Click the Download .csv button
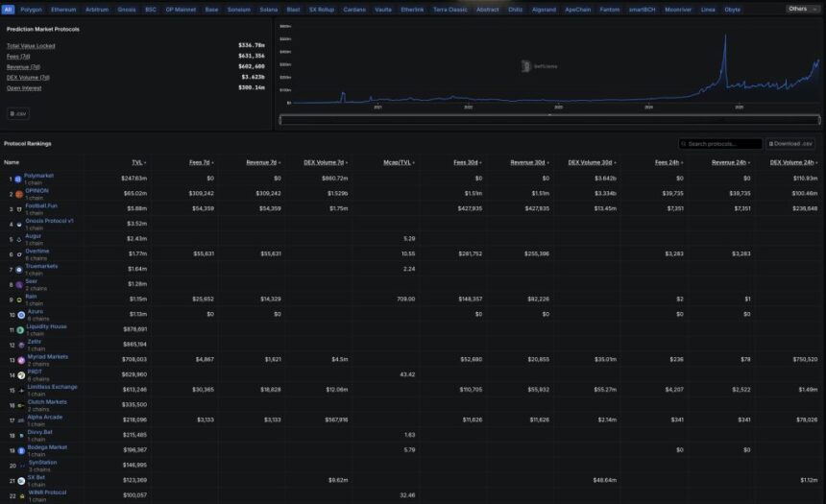826x504 pixels. pyautogui.click(x=791, y=144)
